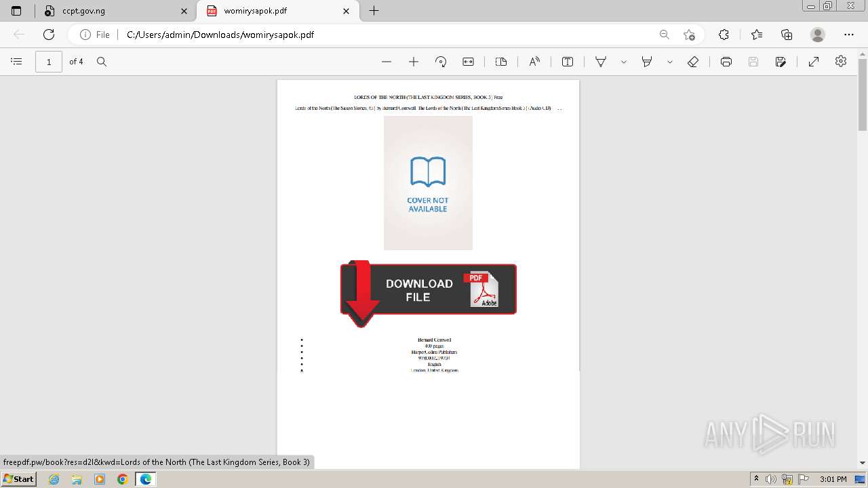Open Collections panel
Image resolution: width=868 pixels, height=488 pixels.
(787, 35)
